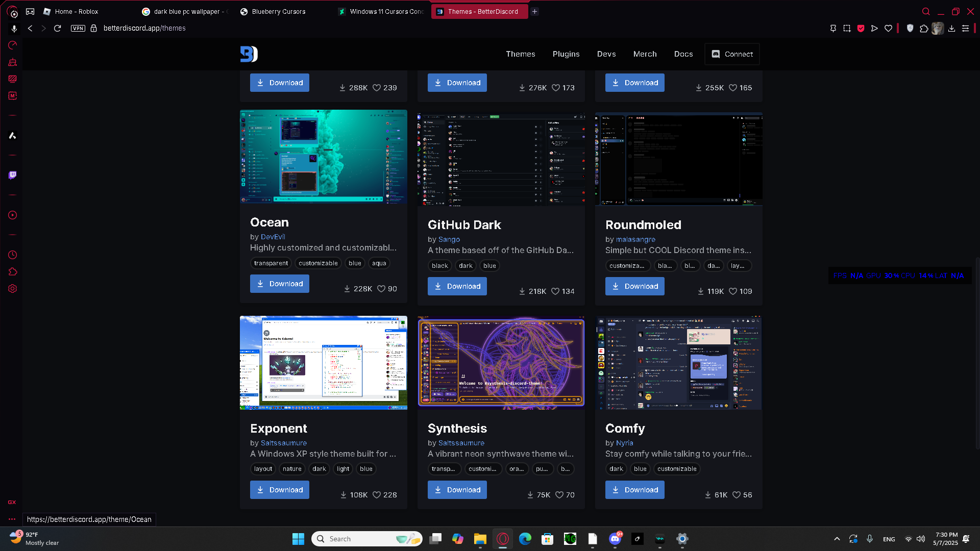The height and width of the screenshot is (551, 980).
Task: Toggle the ad blocker shield icon
Action: (861, 29)
